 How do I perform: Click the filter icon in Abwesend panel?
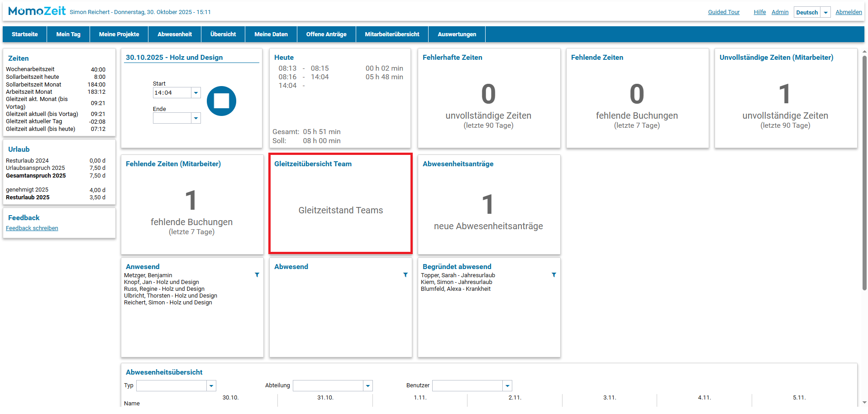tap(405, 275)
